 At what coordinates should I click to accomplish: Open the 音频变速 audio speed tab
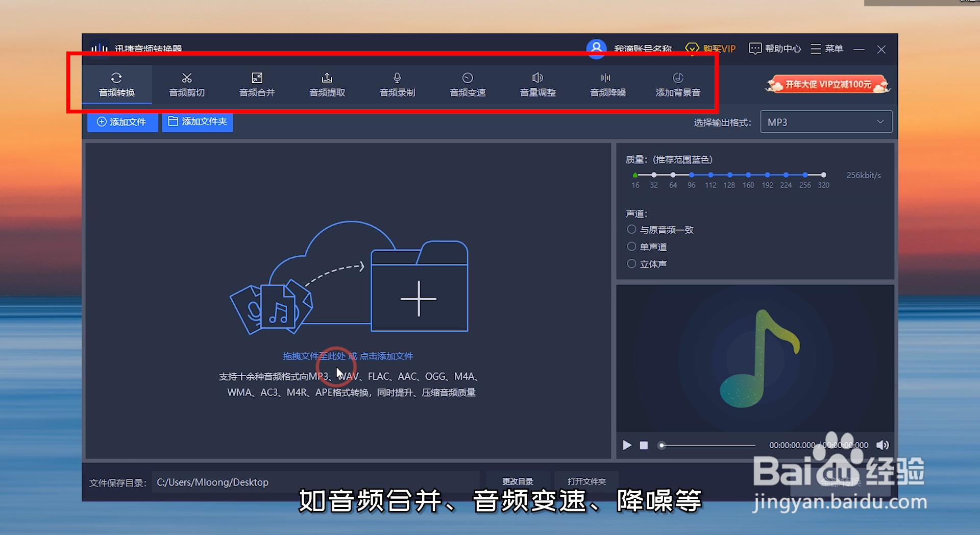coord(468,84)
